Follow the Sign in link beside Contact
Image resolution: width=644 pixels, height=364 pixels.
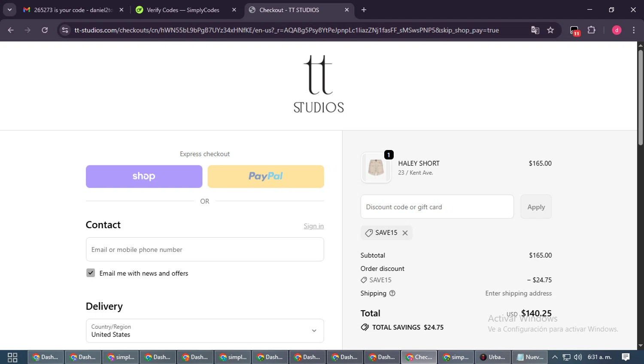[x=314, y=226]
